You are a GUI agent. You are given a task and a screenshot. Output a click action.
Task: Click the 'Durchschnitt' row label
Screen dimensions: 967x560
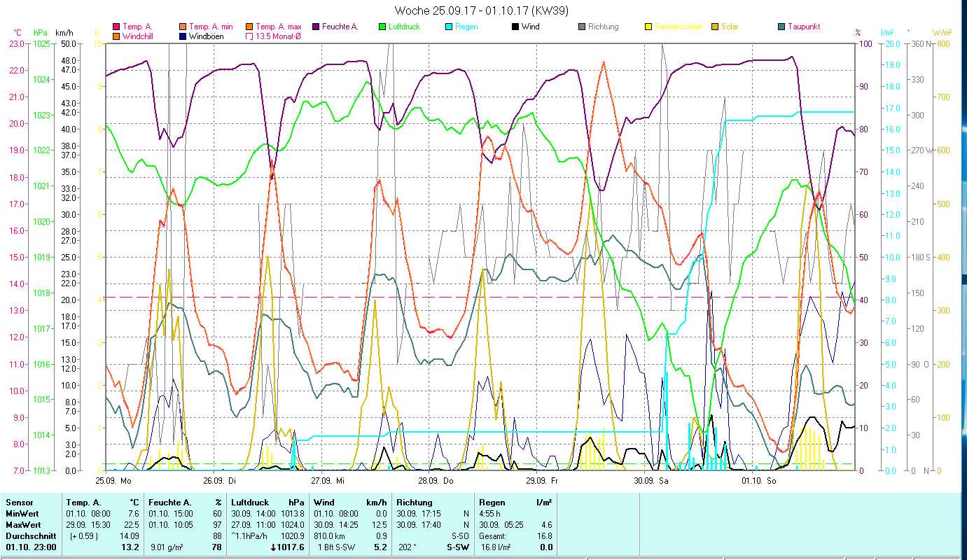(29, 536)
